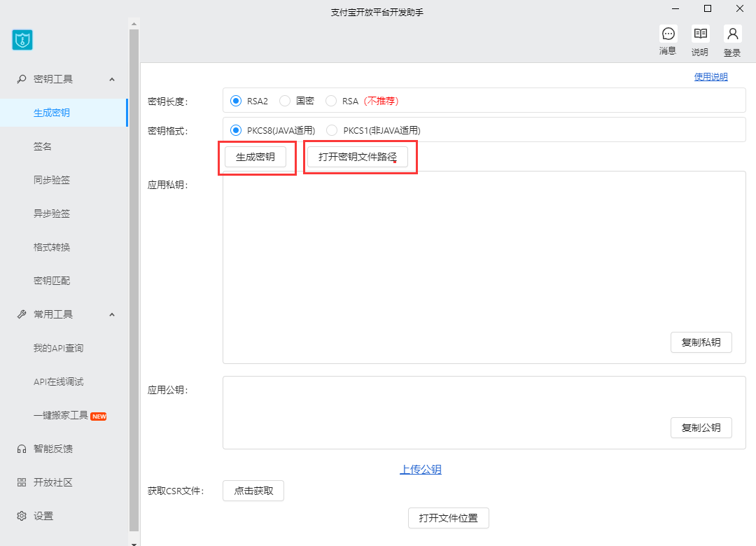Viewport: 756px width, 546px height.
Task: Click the sidebar vertical scrollbar
Action: tap(134, 281)
